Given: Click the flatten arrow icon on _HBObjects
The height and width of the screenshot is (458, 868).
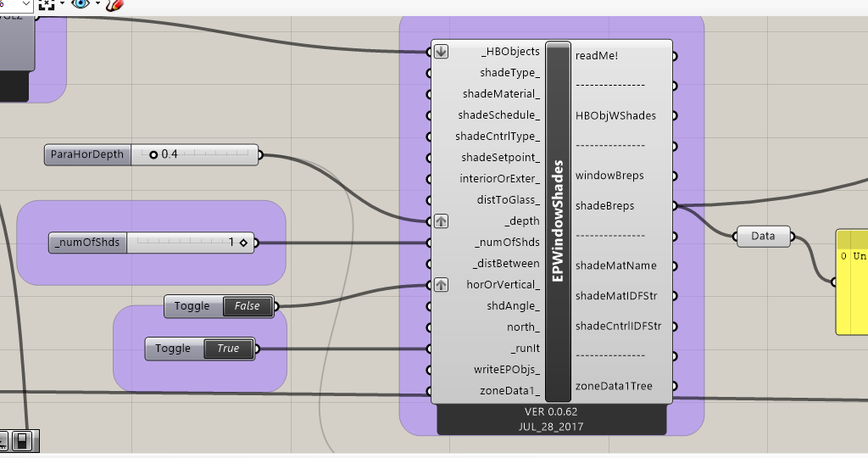Looking at the screenshot, I should point(441,52).
